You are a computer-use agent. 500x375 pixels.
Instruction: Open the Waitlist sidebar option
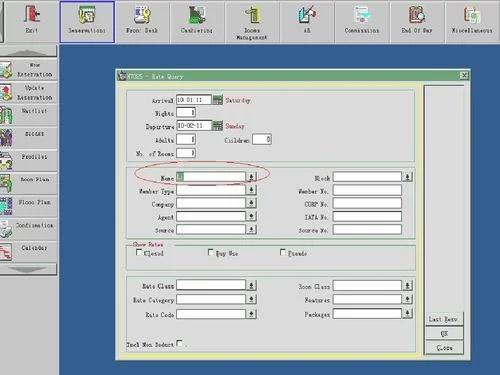coord(28,115)
